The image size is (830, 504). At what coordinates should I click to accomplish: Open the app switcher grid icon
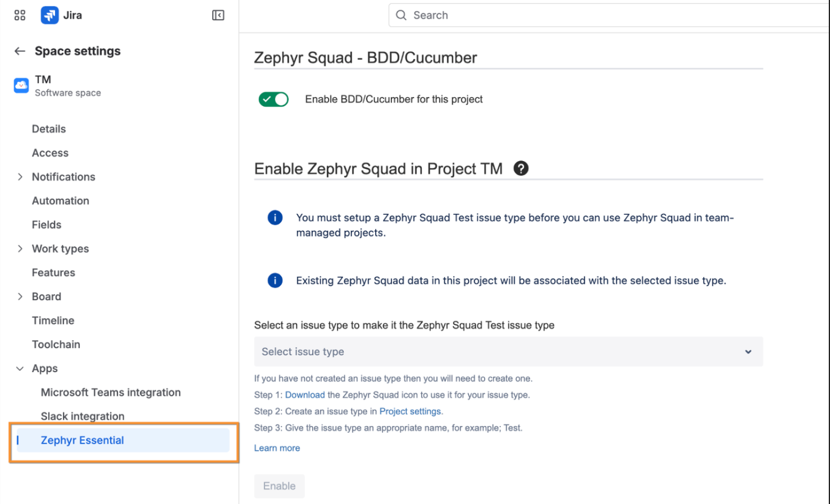[19, 15]
